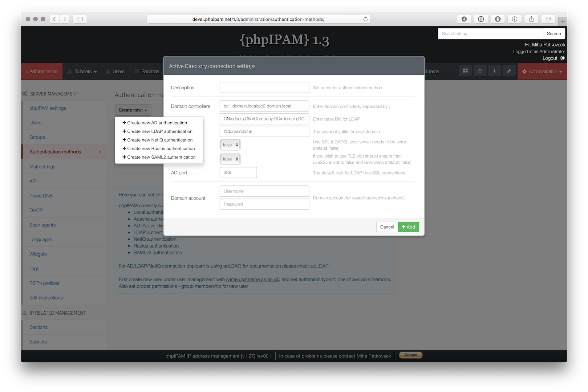Image resolution: width=588 pixels, height=392 pixels.
Task: Click the AD port 389 field
Action: [x=238, y=172]
